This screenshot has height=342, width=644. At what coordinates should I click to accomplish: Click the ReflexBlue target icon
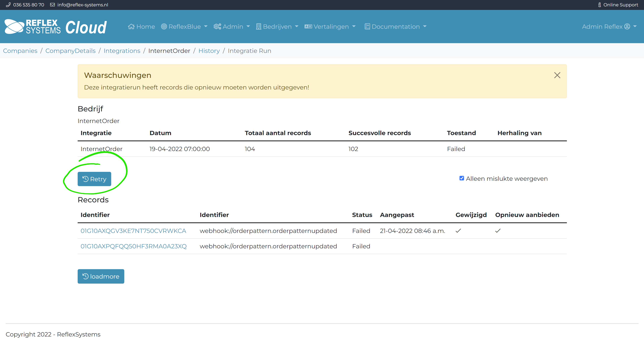click(164, 27)
